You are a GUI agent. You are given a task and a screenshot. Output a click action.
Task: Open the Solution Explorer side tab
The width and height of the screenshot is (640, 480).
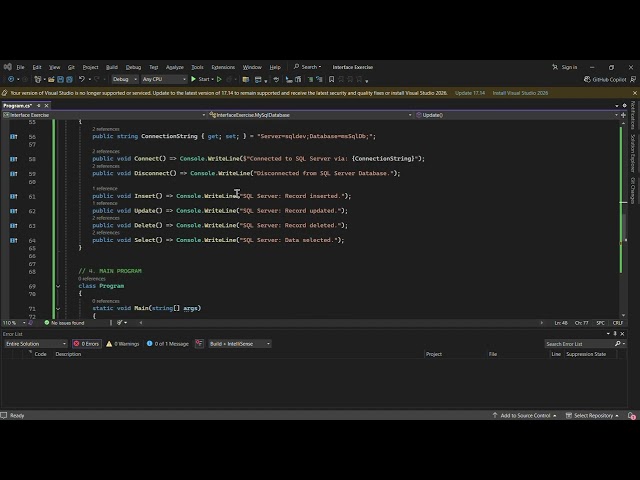633,153
